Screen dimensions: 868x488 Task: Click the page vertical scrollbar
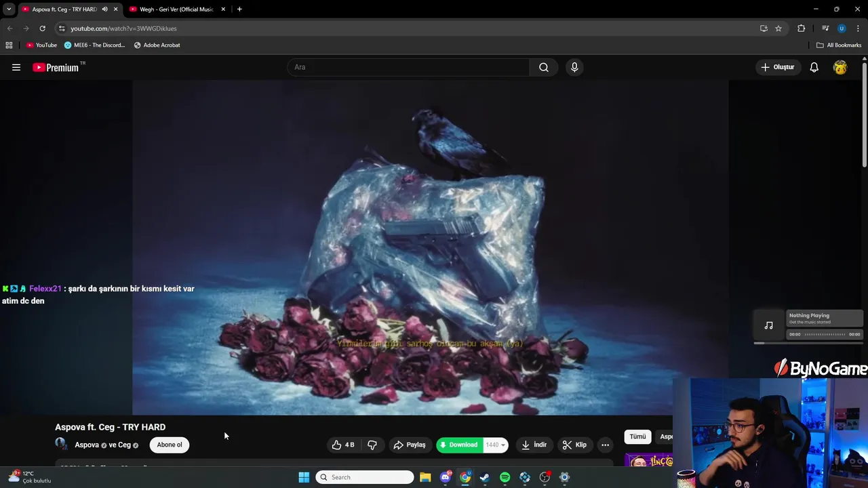tap(864, 115)
